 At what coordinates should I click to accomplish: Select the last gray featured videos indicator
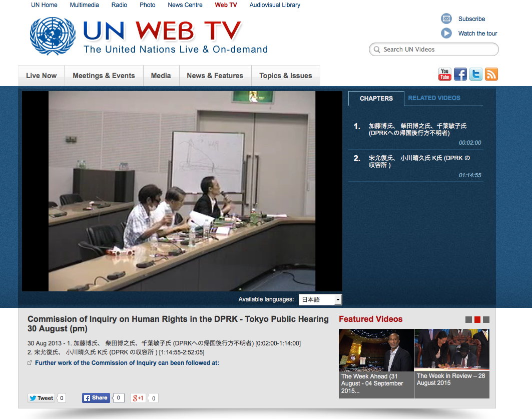pyautogui.click(x=486, y=319)
